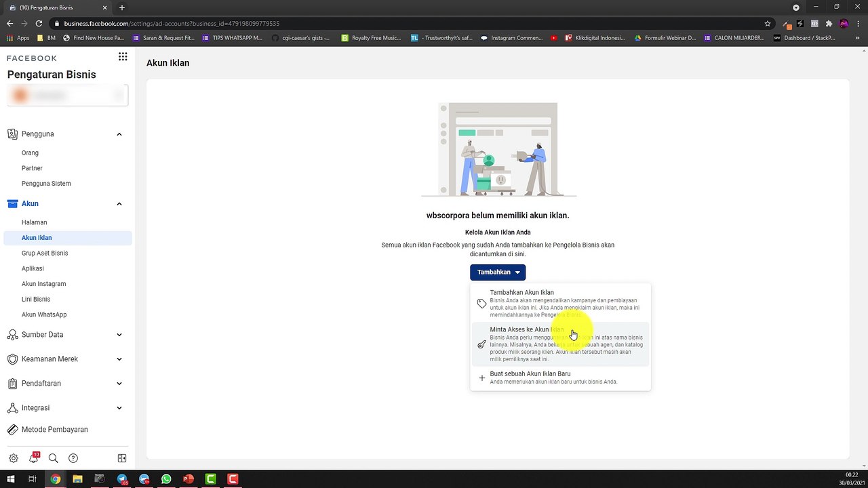Viewport: 868px width, 488px height.
Task: Select Akun Iklan in sidebar
Action: coord(68,238)
